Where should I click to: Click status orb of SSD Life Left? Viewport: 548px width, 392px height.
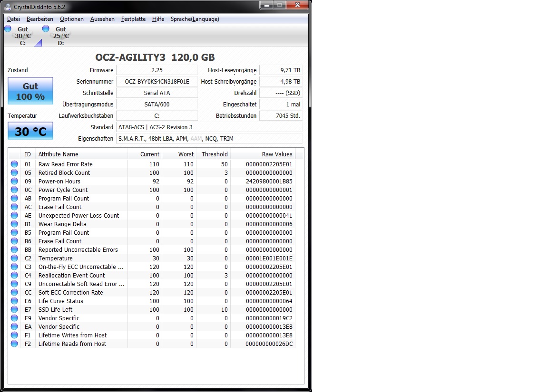coord(14,309)
